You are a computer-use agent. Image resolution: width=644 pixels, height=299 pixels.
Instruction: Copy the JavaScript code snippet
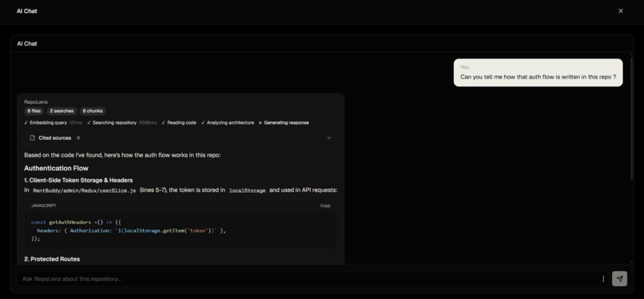325,205
